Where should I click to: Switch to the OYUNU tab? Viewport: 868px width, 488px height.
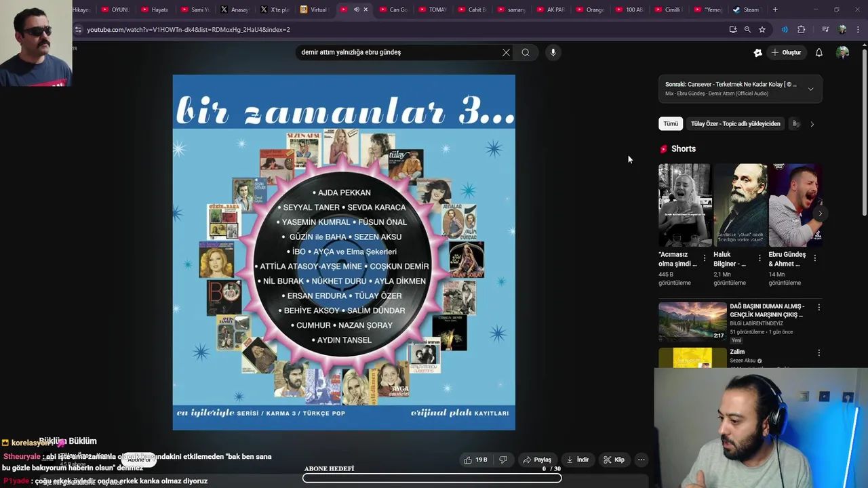pos(115,9)
